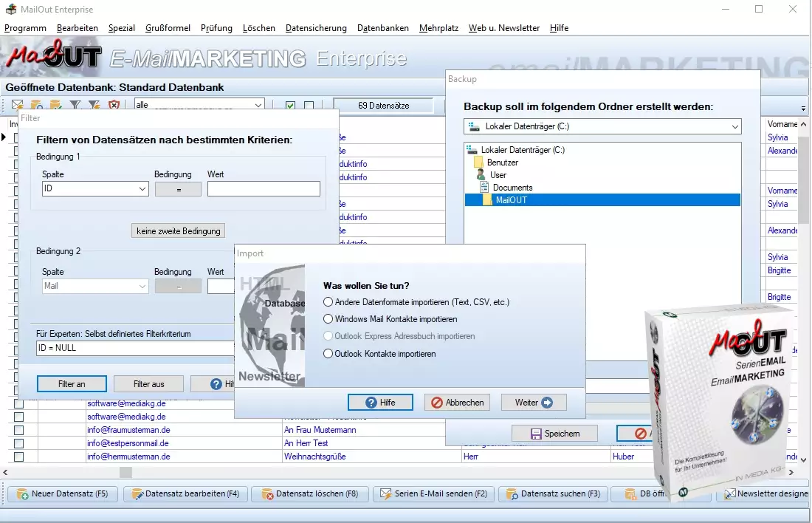Click the Hilfe button in Import dialog

pos(381,403)
